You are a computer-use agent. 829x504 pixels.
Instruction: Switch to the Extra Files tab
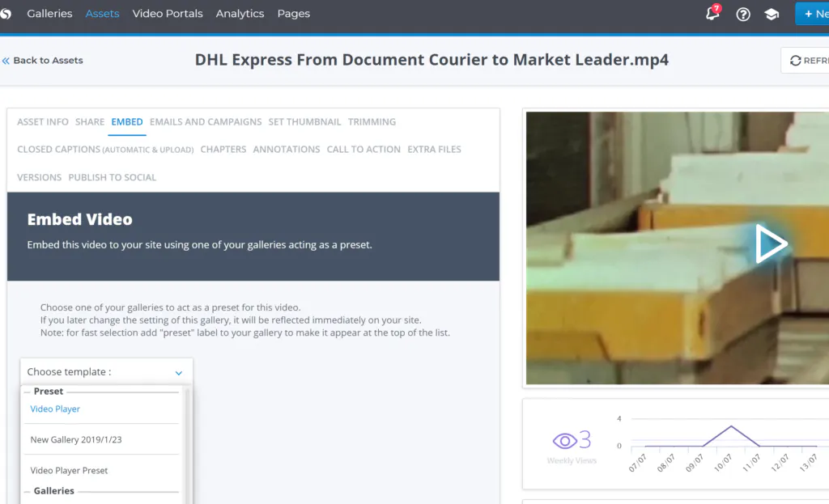click(434, 150)
